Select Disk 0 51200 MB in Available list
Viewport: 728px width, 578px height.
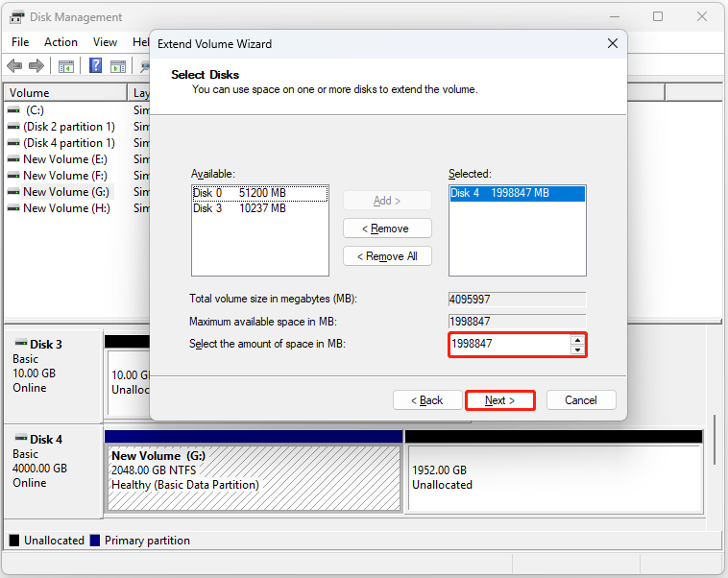pos(259,193)
